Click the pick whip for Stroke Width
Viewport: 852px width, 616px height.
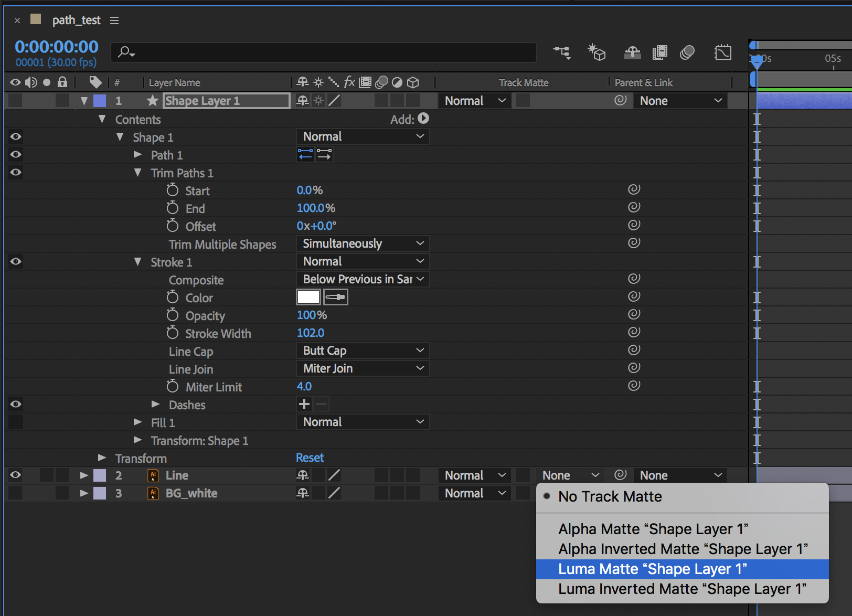point(634,332)
